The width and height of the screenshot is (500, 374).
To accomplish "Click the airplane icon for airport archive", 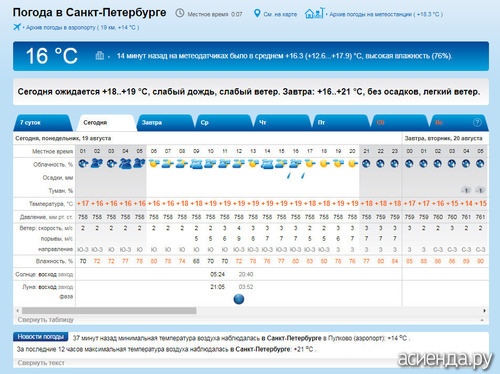I will tap(17, 27).
